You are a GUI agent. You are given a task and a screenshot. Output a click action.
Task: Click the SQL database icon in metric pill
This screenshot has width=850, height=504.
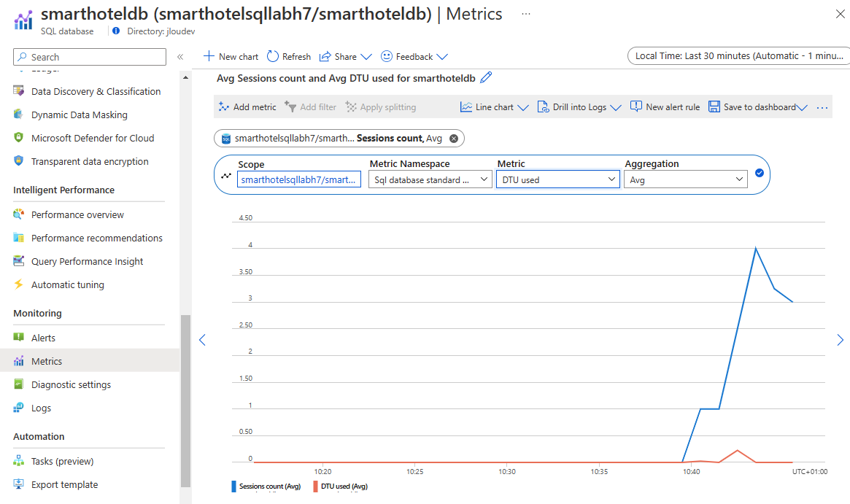coord(226,139)
